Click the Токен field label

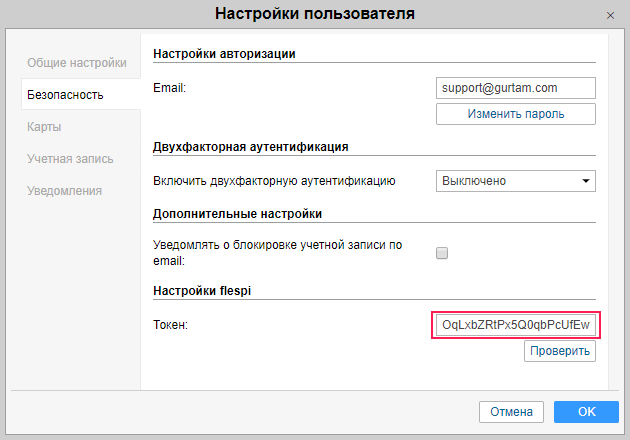click(x=171, y=325)
